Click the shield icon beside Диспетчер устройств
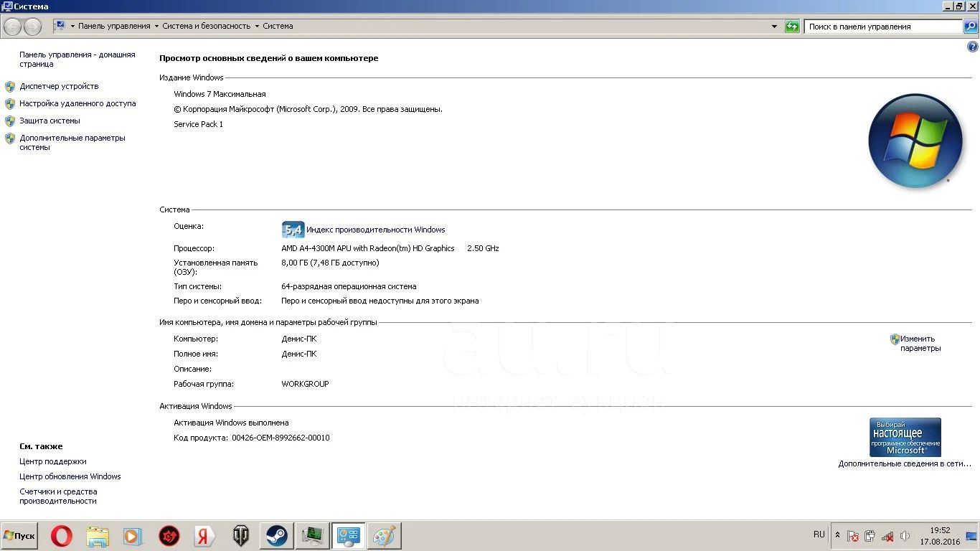This screenshot has width=980, height=551. 10,87
